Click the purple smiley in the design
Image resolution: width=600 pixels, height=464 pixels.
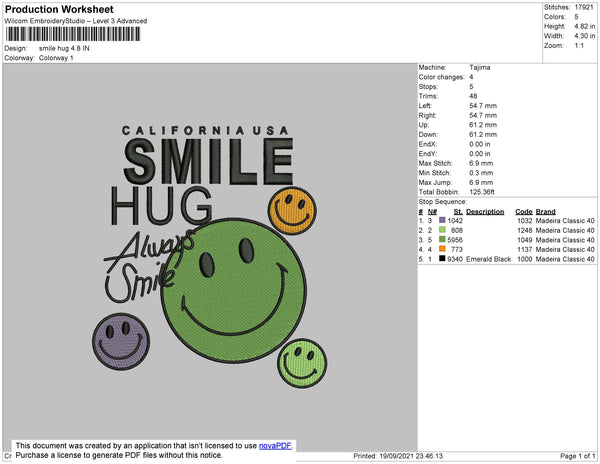point(121,341)
